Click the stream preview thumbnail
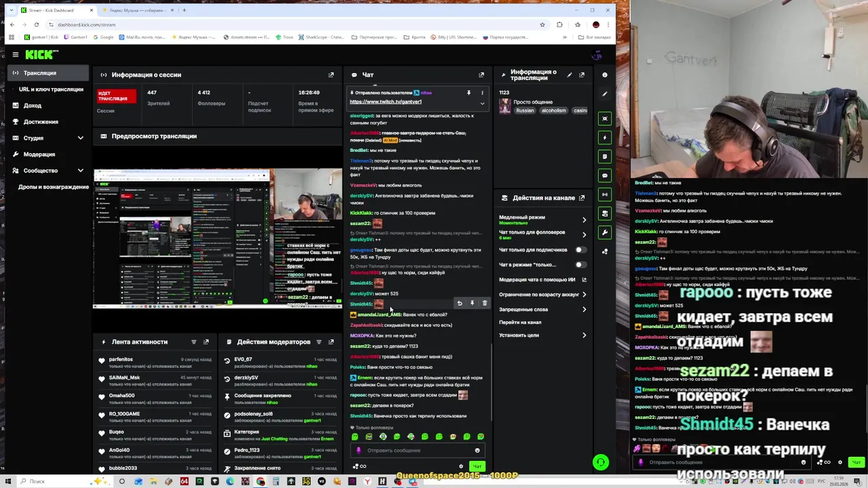The width and height of the screenshot is (868, 488). [x=218, y=238]
